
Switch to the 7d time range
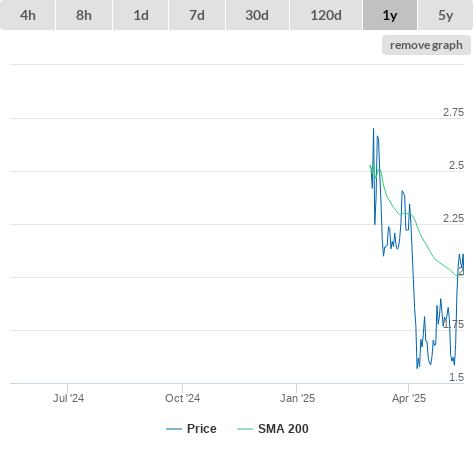tap(197, 15)
